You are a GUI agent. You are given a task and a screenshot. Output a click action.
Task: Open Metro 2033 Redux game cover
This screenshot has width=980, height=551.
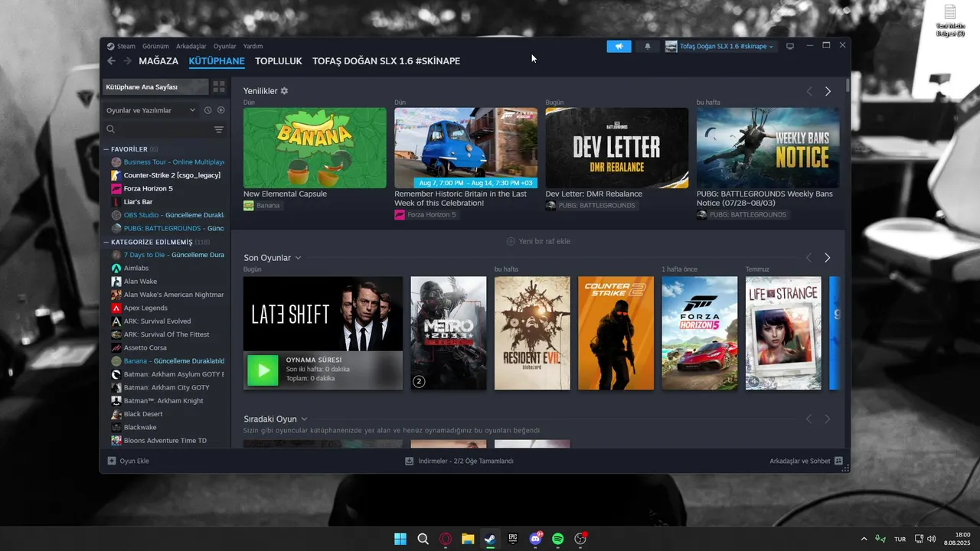click(x=449, y=333)
